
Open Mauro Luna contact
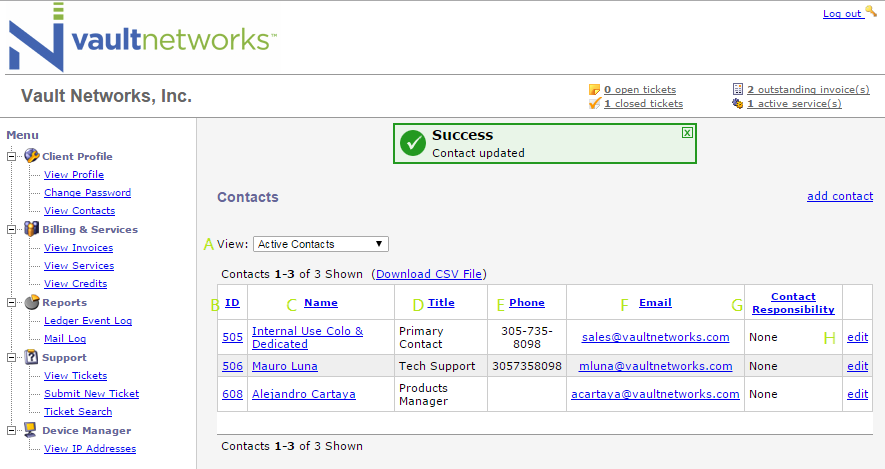[284, 366]
